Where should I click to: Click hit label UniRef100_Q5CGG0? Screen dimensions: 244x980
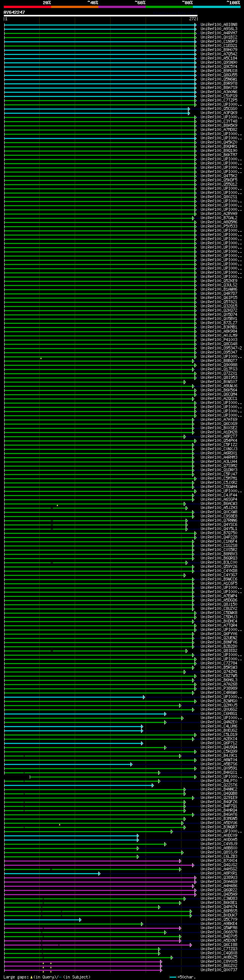(x=219, y=109)
